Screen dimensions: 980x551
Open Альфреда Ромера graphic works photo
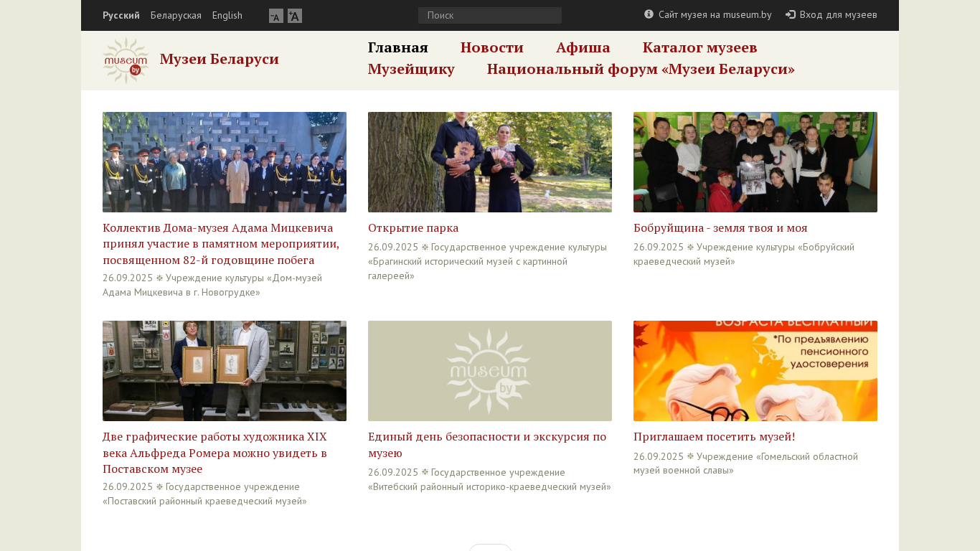click(x=225, y=371)
